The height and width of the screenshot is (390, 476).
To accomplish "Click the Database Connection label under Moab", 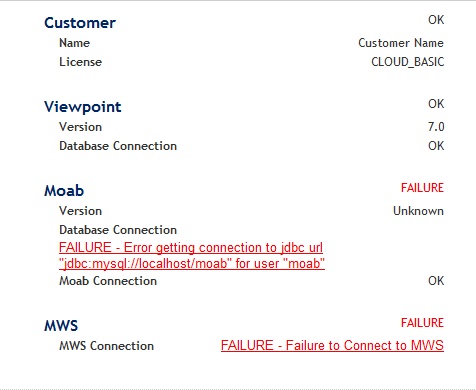I will [118, 230].
